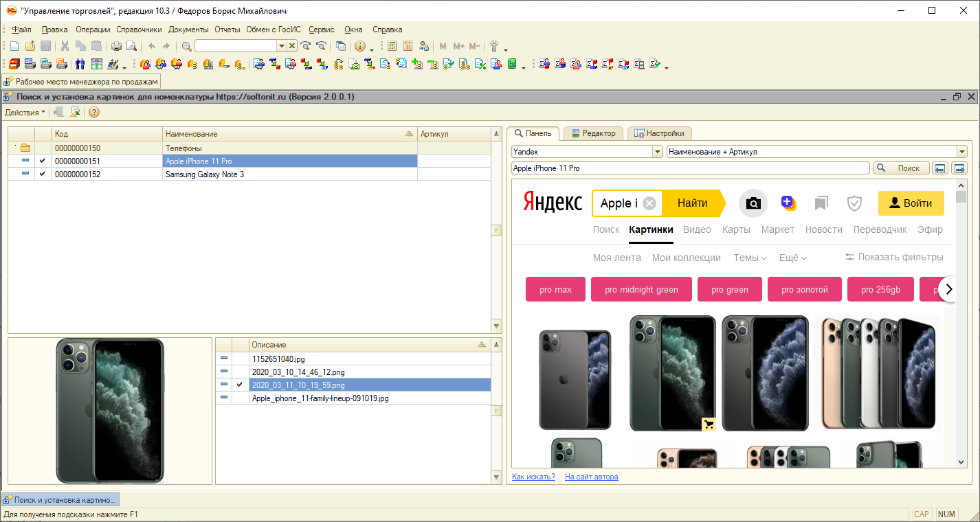Click the Help info icon in main toolbar
980x522 pixels.
click(x=360, y=46)
